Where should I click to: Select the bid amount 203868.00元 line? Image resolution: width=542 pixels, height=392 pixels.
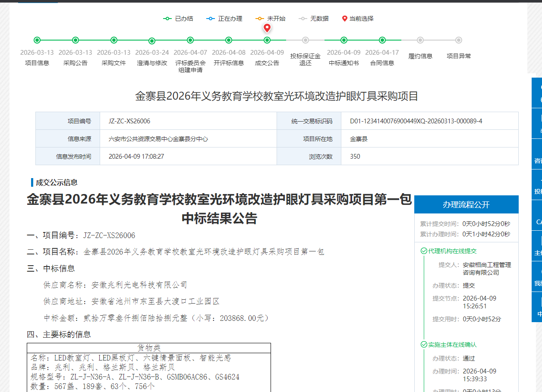pyautogui.click(x=157, y=318)
